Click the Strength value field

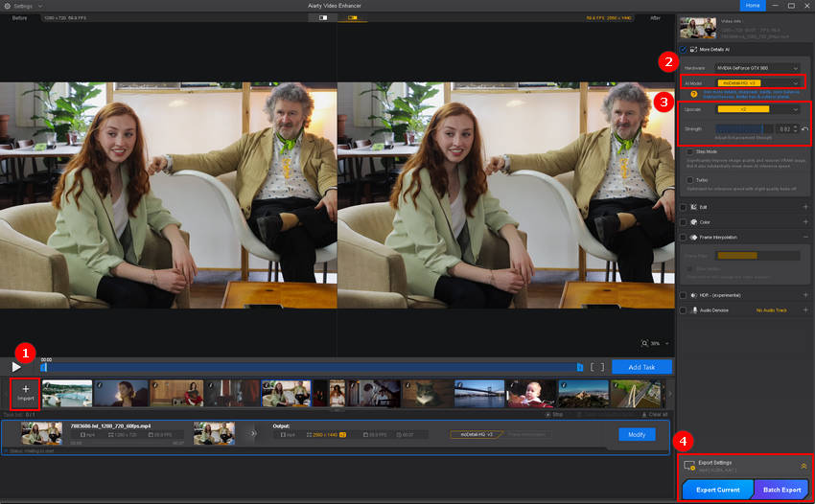tap(784, 128)
